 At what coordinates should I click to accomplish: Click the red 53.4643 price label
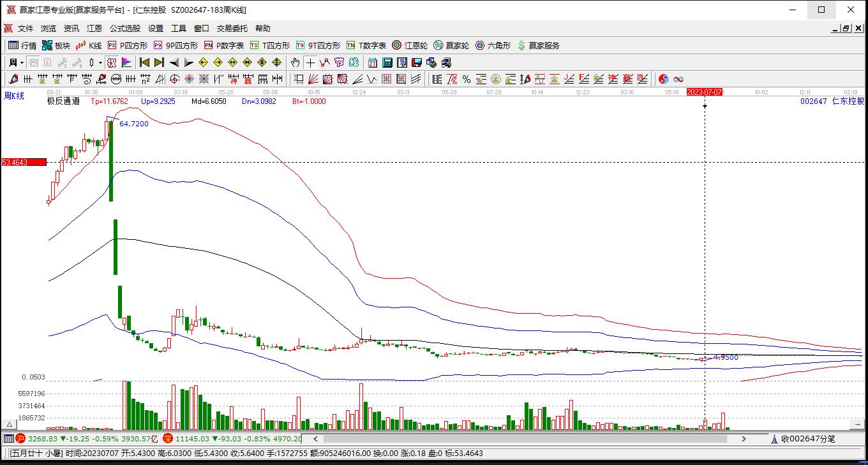tap(24, 162)
